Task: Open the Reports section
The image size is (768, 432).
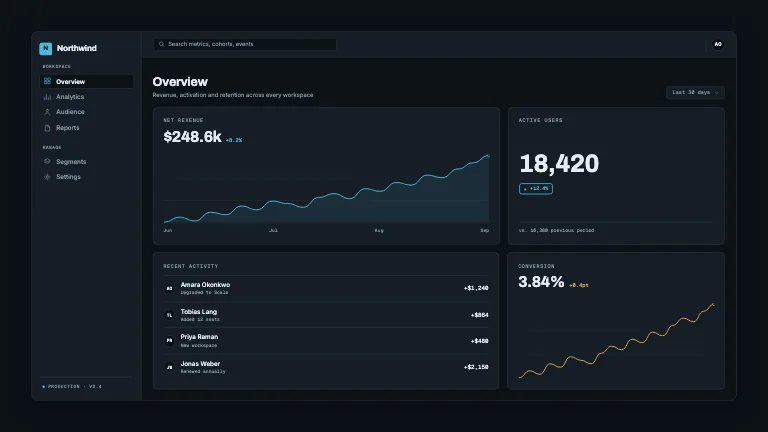Action: 86,128
